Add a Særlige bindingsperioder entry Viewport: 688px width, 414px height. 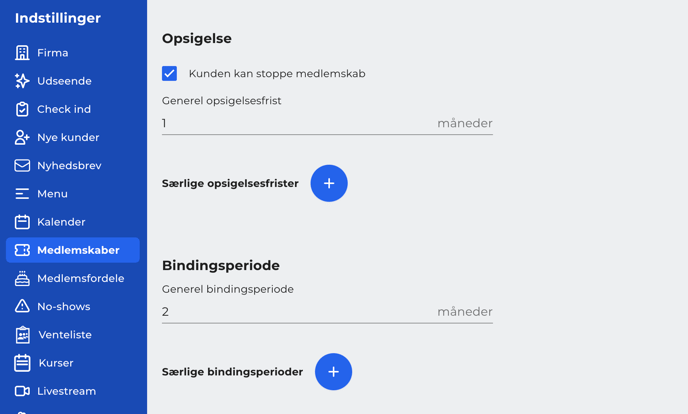tap(333, 372)
